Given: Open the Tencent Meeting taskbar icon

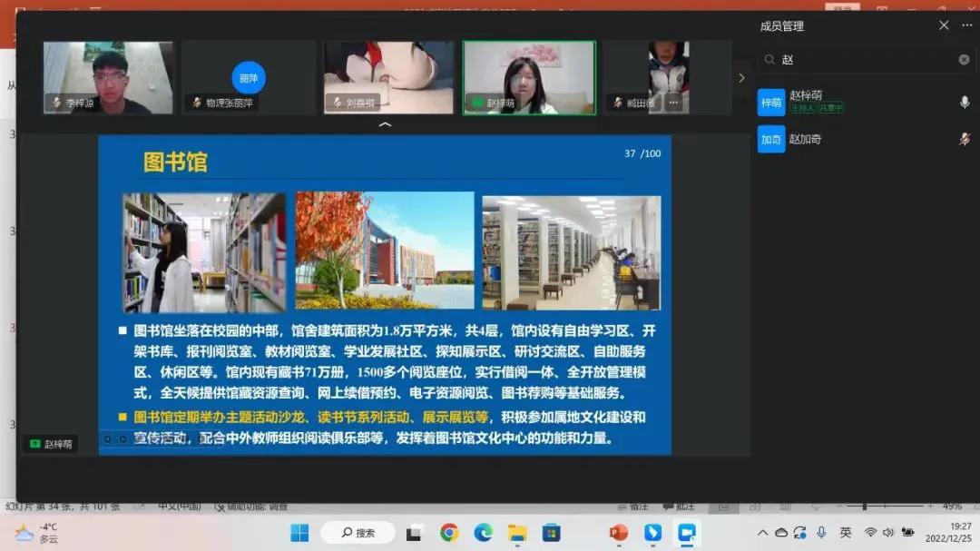Looking at the screenshot, I should tap(685, 531).
